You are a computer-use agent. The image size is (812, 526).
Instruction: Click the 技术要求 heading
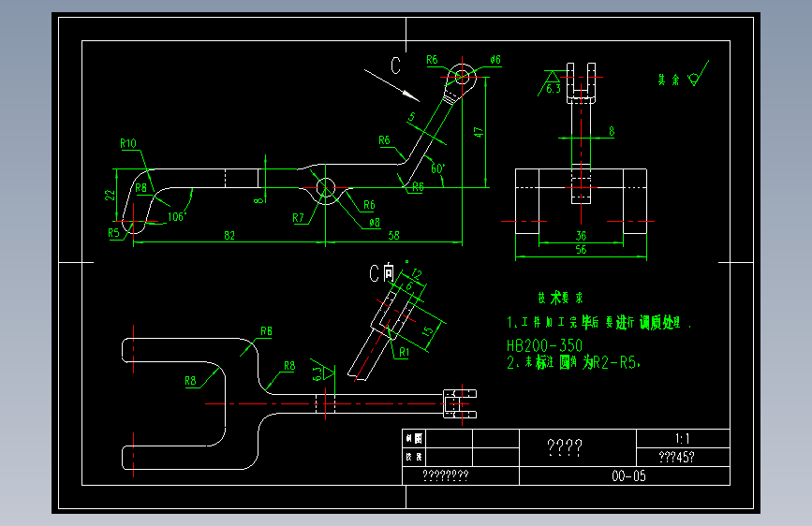(560, 298)
